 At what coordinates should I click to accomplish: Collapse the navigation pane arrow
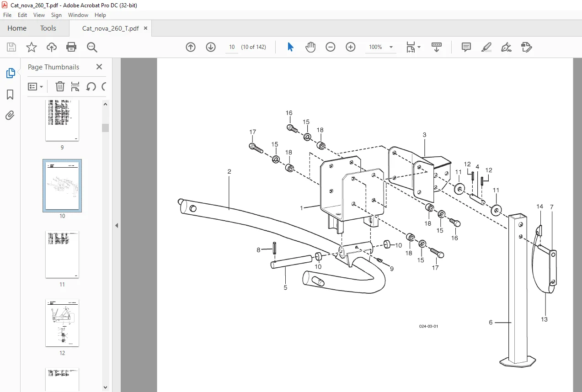(116, 225)
